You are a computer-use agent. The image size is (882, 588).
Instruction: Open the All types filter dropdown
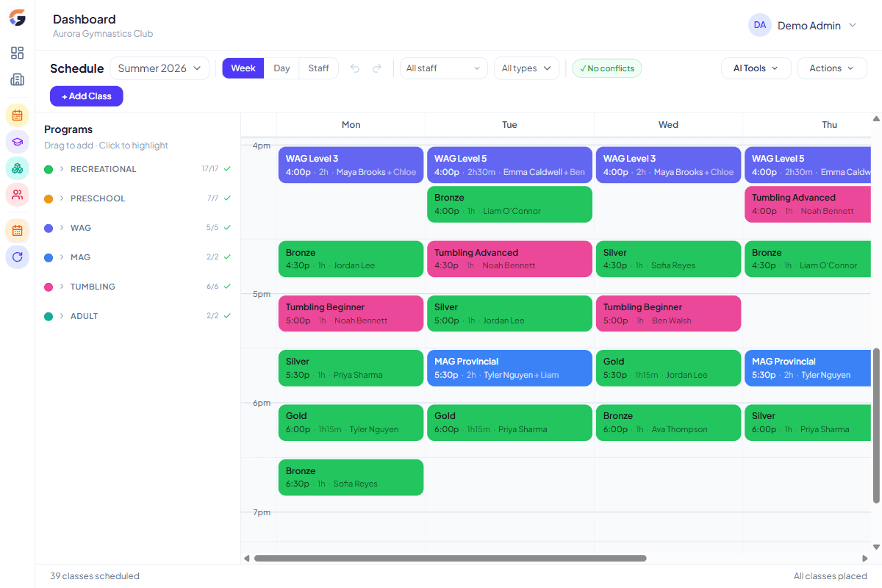point(526,68)
